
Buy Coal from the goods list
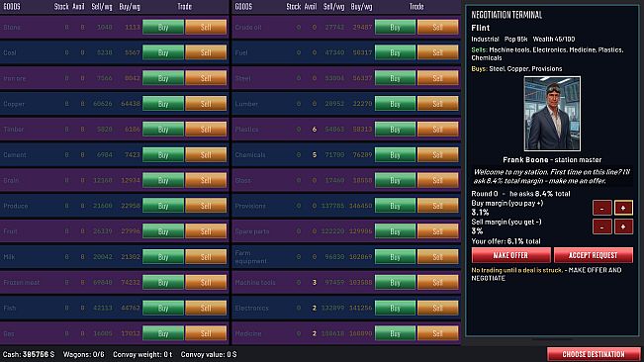pyautogui.click(x=163, y=52)
